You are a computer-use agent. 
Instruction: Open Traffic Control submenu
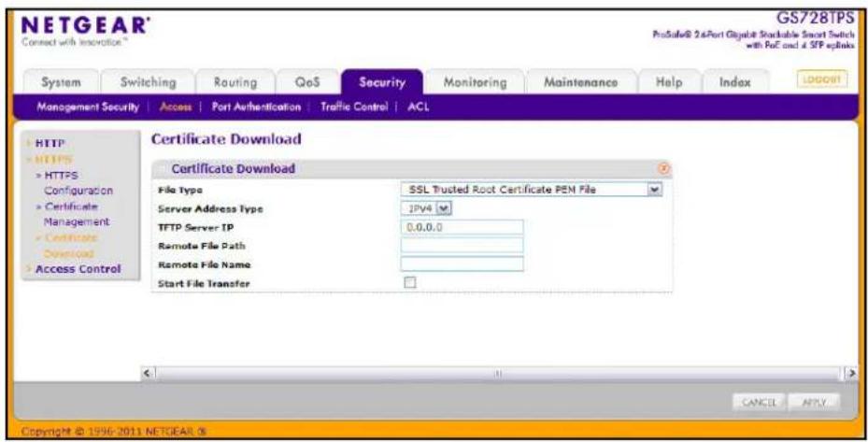[x=354, y=107]
